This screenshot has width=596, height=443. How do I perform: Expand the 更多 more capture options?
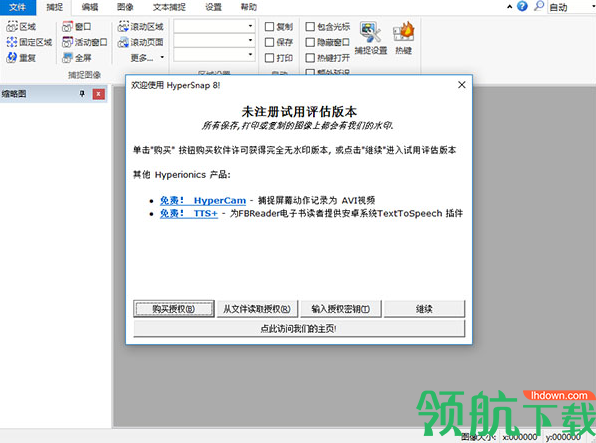(147, 58)
